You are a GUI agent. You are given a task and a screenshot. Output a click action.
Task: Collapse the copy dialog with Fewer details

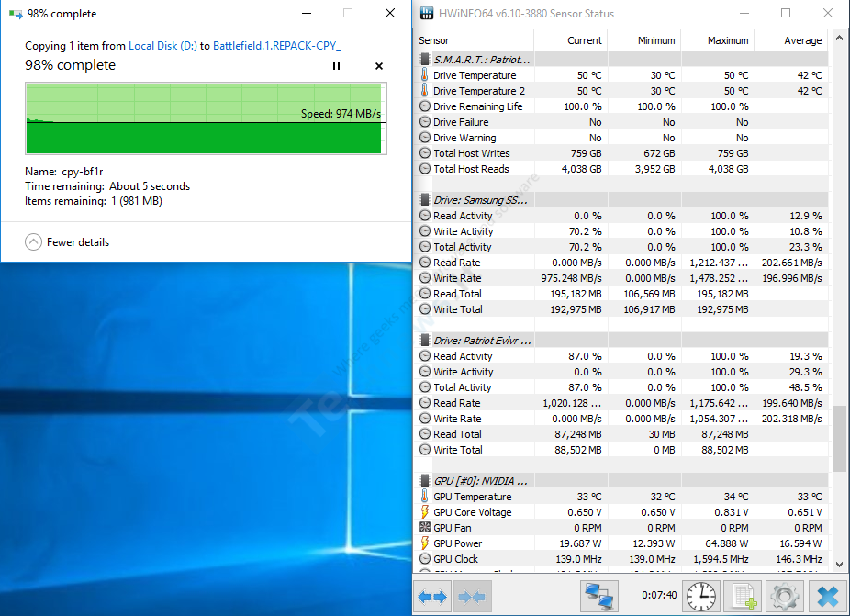(67, 241)
